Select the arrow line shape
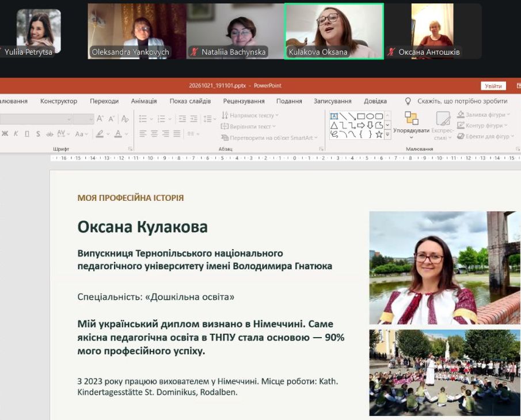Viewport: 521px width, 420px height. [352, 116]
